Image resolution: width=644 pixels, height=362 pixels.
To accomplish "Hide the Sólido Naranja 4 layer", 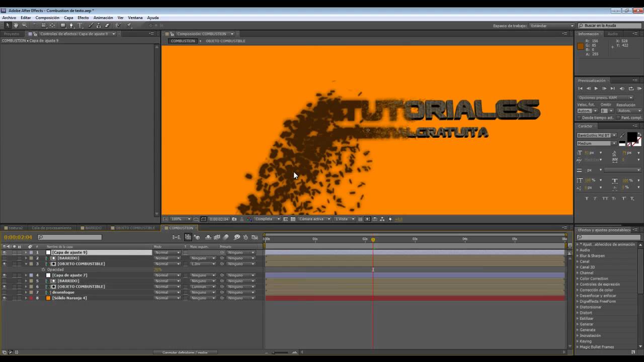I will click(x=5, y=298).
